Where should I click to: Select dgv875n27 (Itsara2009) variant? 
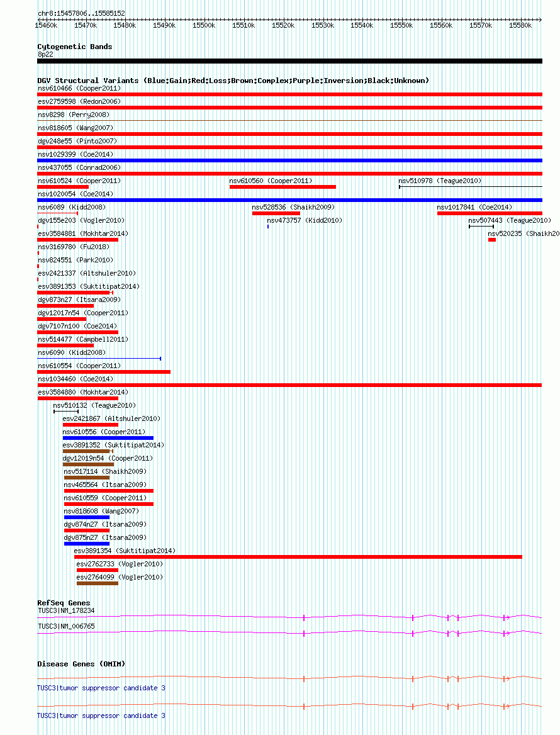105,537
